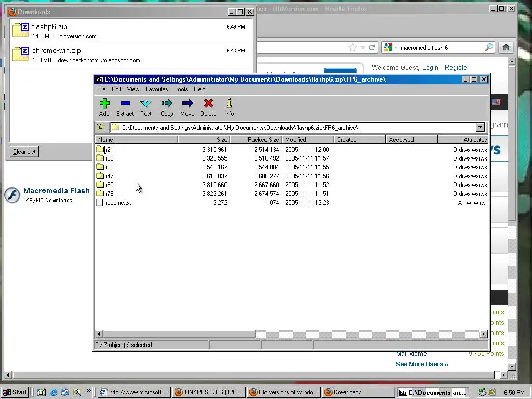Select the r23 folder
This screenshot has width=532, height=399.
click(x=105, y=158)
